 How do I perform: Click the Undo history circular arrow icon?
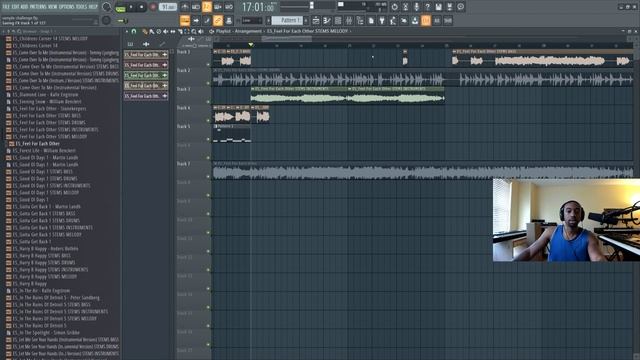(394, 7)
